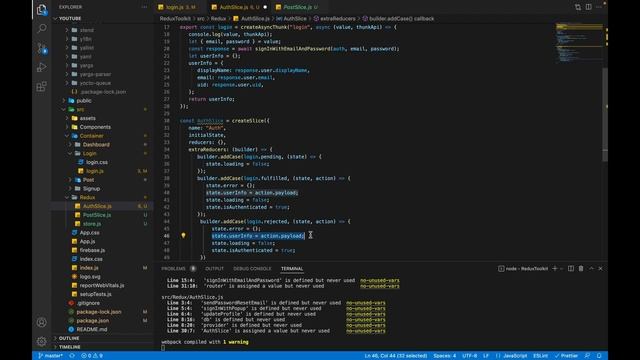Viewport: 640px width, 360px height.
Task: Collapse the Container folder
Action: tap(91, 136)
